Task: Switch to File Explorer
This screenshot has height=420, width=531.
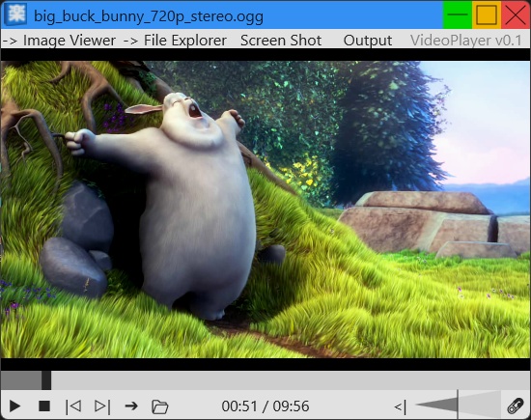Action: (x=175, y=41)
